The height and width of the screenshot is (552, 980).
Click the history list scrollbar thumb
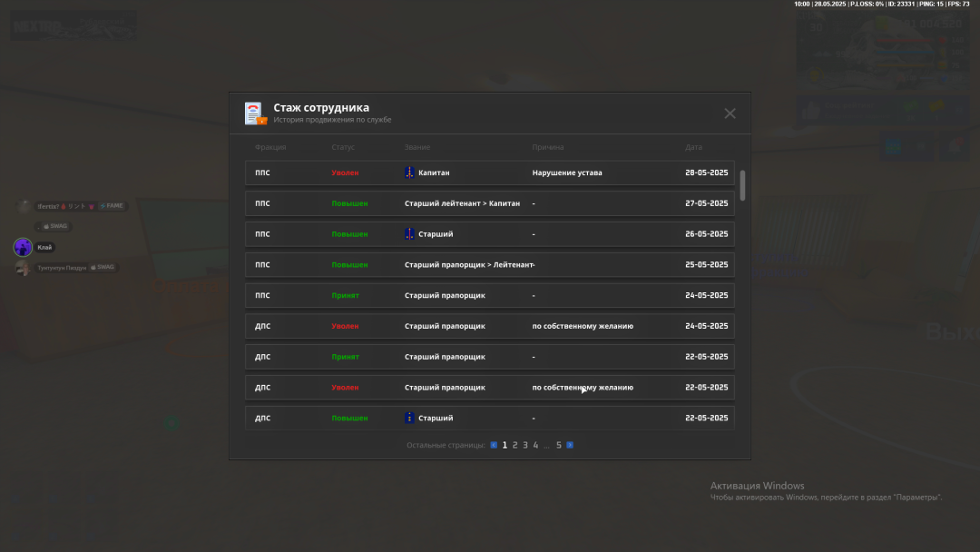click(x=742, y=185)
